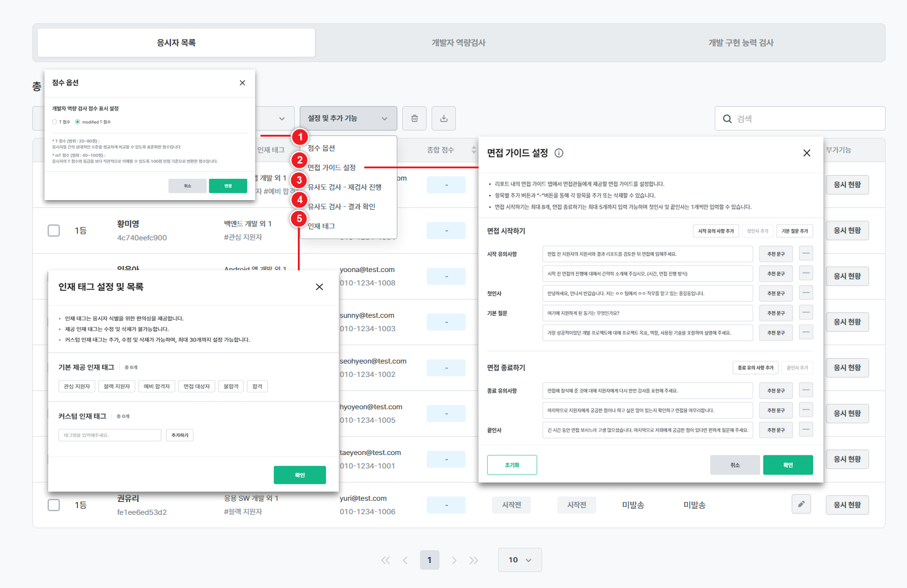Screen dimensions: 907x588
Task: Check the checkbox for 황미영 row
Action: (54, 231)
